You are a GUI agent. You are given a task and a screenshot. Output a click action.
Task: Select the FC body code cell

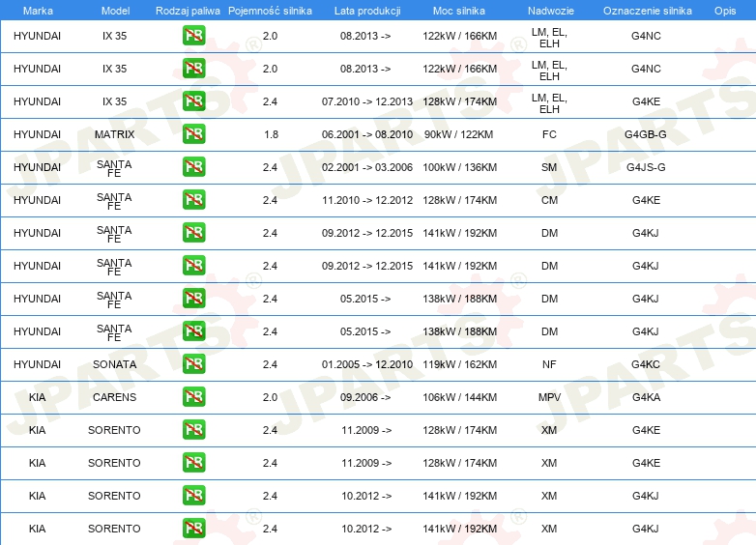point(549,134)
